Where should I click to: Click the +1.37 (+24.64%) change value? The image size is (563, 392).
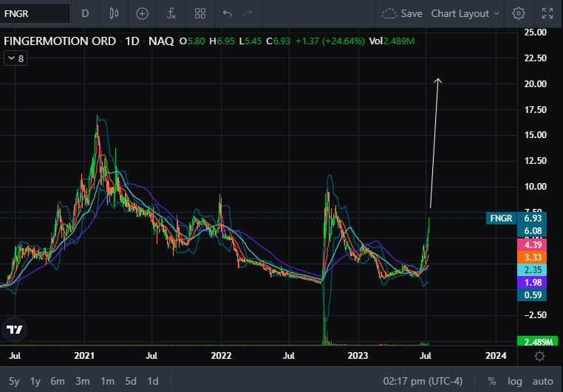click(330, 41)
